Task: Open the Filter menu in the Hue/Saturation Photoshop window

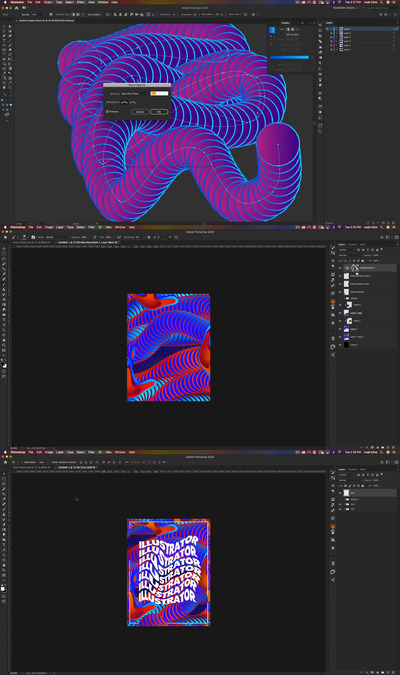Action: pos(91,227)
